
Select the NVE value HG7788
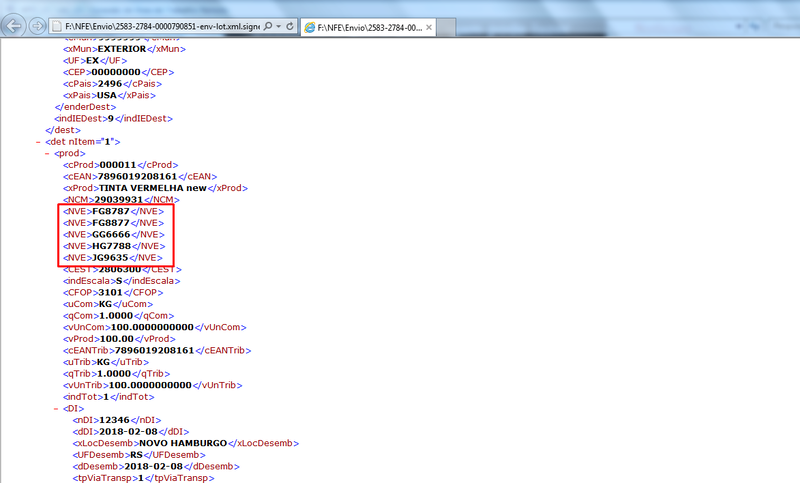click(112, 246)
